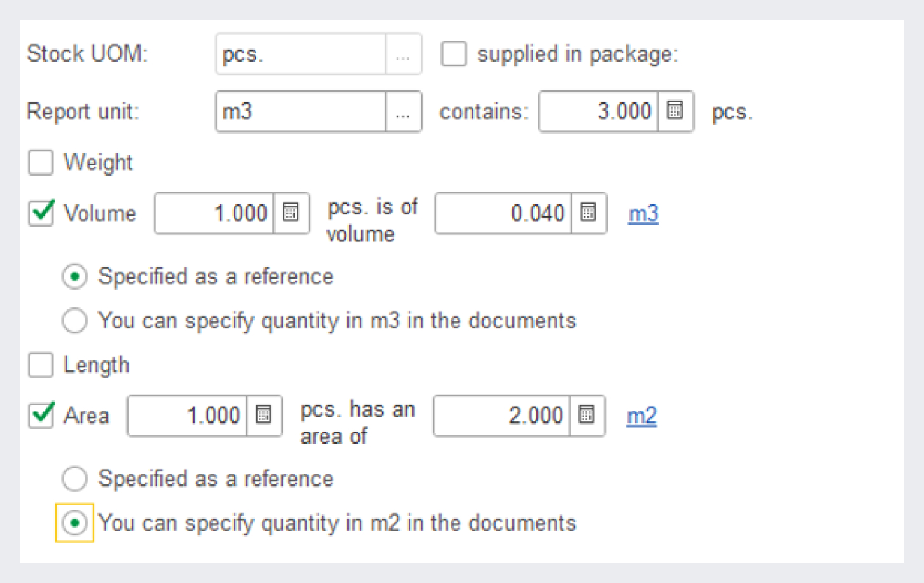Click the Stock UOM text field
924x583 pixels.
[x=300, y=55]
